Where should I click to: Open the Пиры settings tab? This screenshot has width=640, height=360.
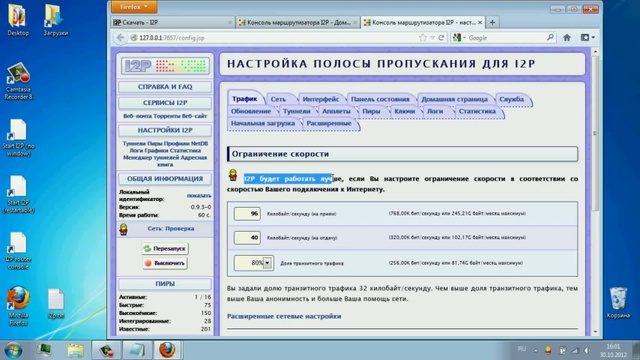[x=371, y=111]
